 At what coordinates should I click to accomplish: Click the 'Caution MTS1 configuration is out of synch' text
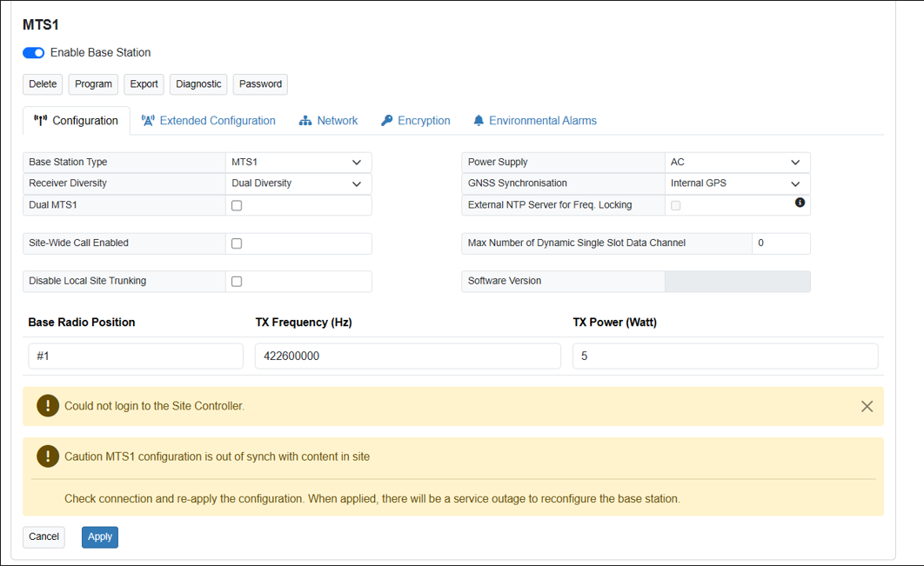coord(217,457)
